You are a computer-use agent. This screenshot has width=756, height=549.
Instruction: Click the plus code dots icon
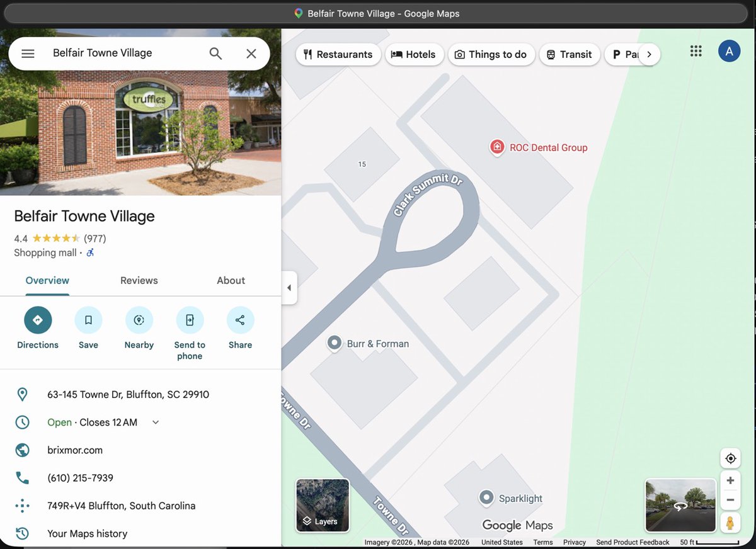click(x=22, y=506)
